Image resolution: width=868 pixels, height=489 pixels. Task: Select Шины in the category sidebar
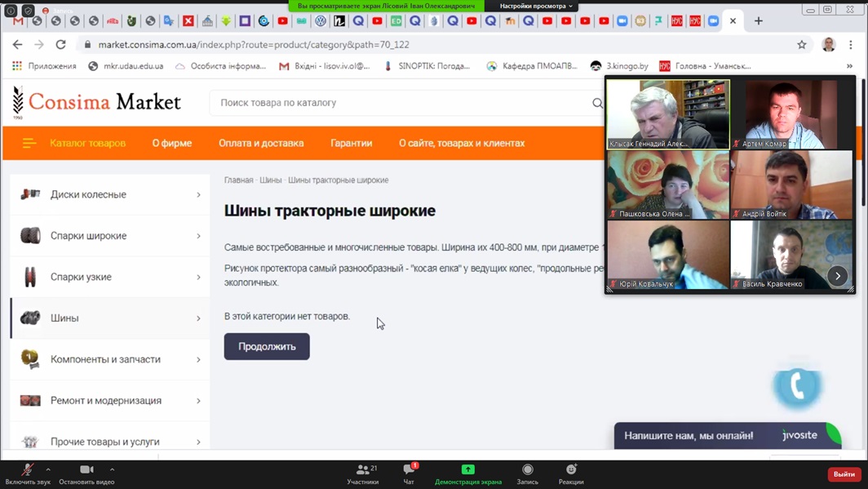coord(64,318)
